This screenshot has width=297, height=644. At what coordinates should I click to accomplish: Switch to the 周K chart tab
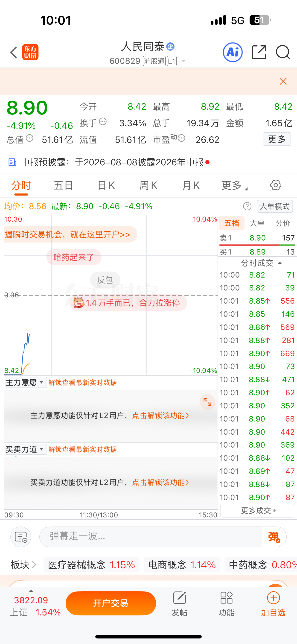coord(148,186)
